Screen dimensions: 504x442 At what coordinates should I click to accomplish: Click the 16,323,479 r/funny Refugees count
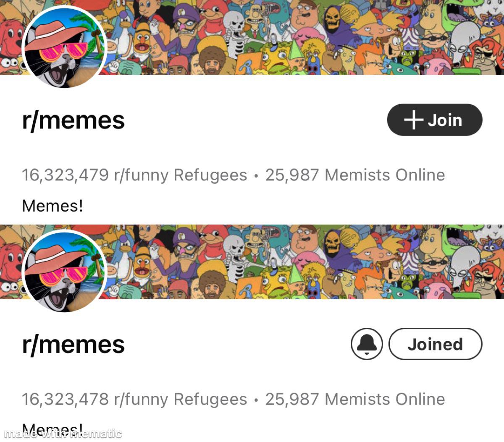(x=134, y=175)
